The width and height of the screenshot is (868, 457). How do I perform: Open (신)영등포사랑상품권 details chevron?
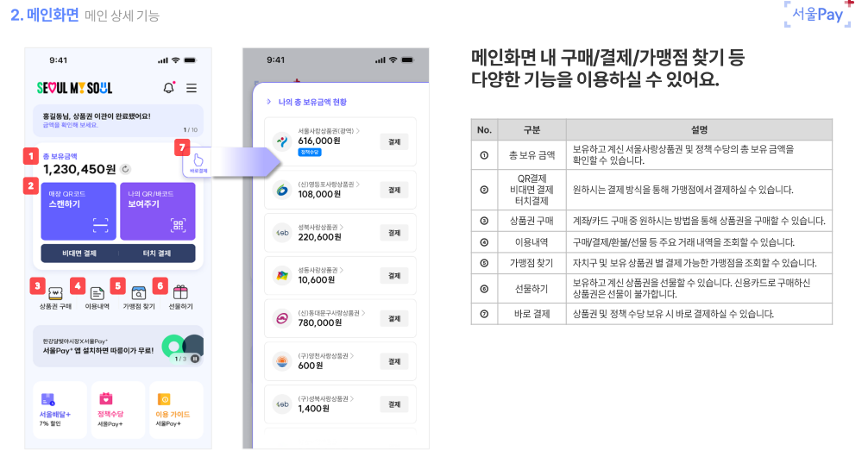point(357,185)
